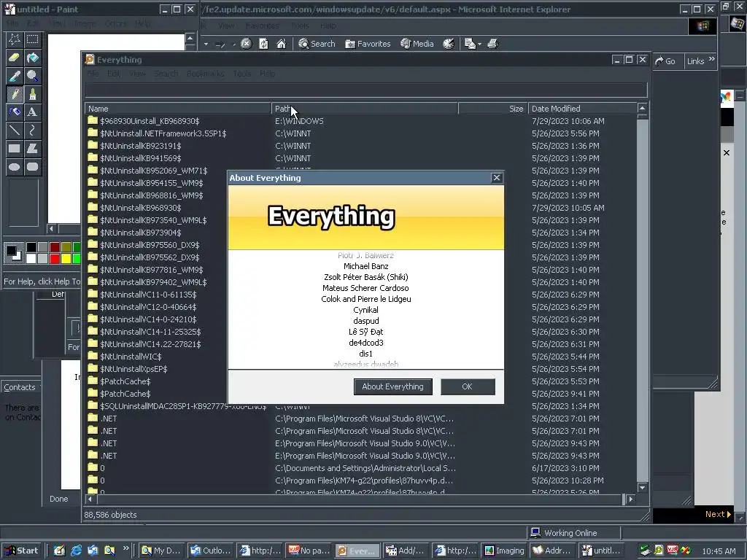Image resolution: width=747 pixels, height=560 pixels.
Task: Select the Ellipse tool in Paint
Action: (x=15, y=166)
